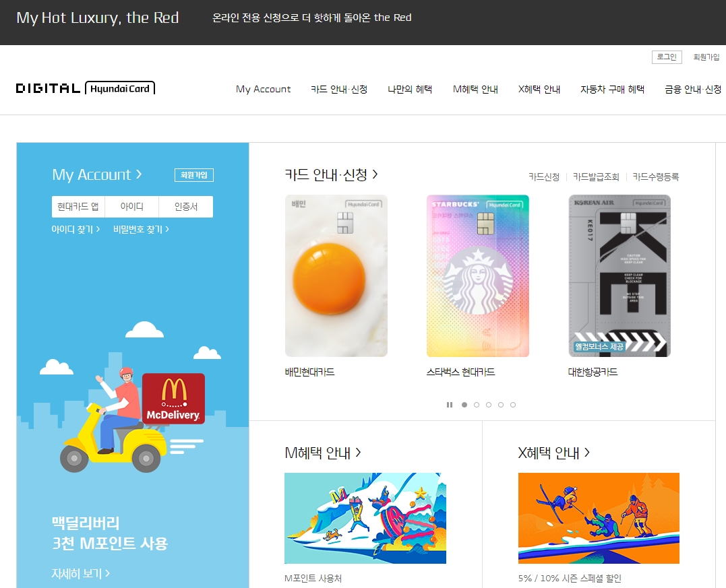Click 아이디 찾기 link
Screen dimensions: 726x588
(x=75, y=229)
